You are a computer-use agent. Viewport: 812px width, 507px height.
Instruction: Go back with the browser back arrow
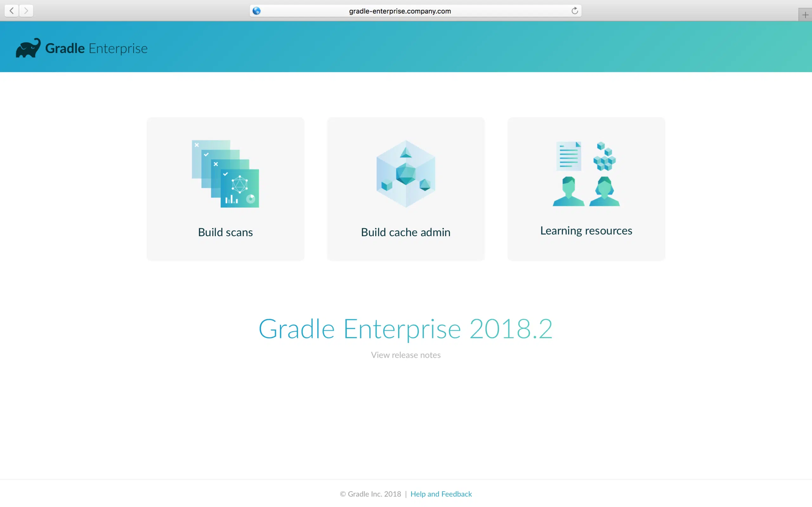point(11,11)
